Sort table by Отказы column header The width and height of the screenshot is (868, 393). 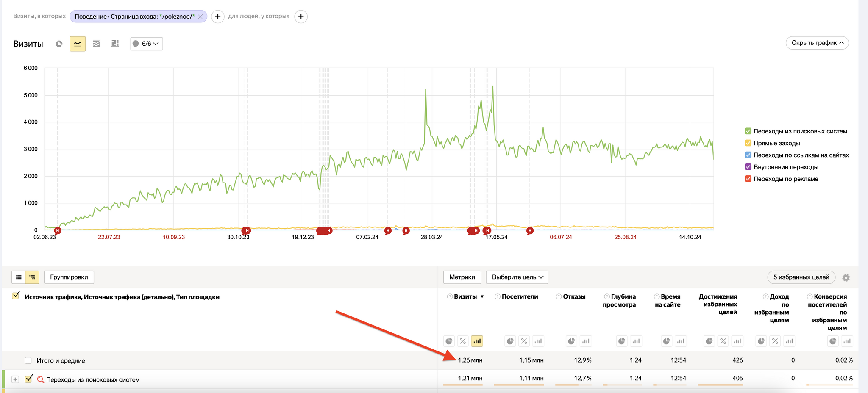coord(574,296)
